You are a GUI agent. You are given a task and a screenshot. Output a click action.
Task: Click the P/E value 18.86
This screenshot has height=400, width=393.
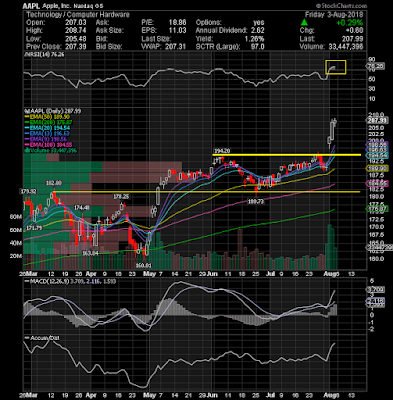(177, 23)
